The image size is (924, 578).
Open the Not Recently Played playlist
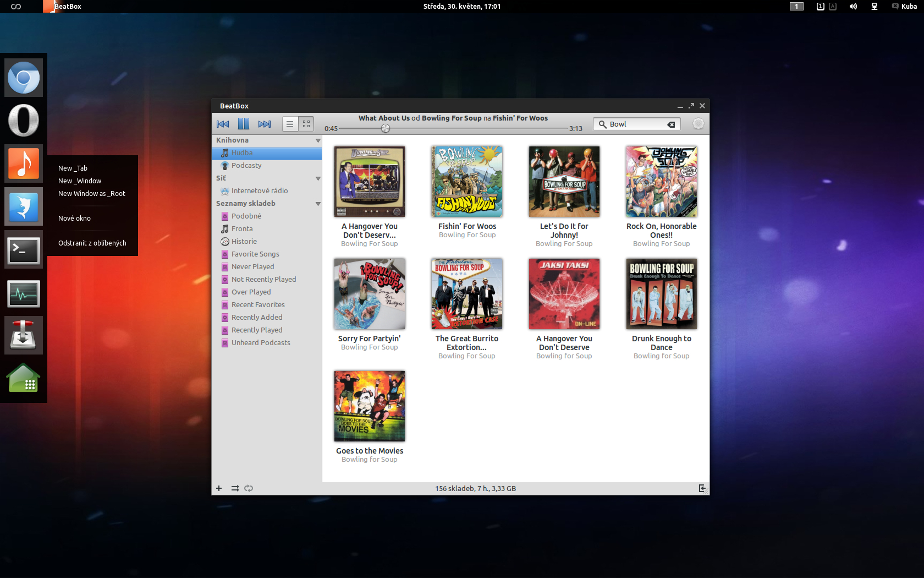point(267,280)
